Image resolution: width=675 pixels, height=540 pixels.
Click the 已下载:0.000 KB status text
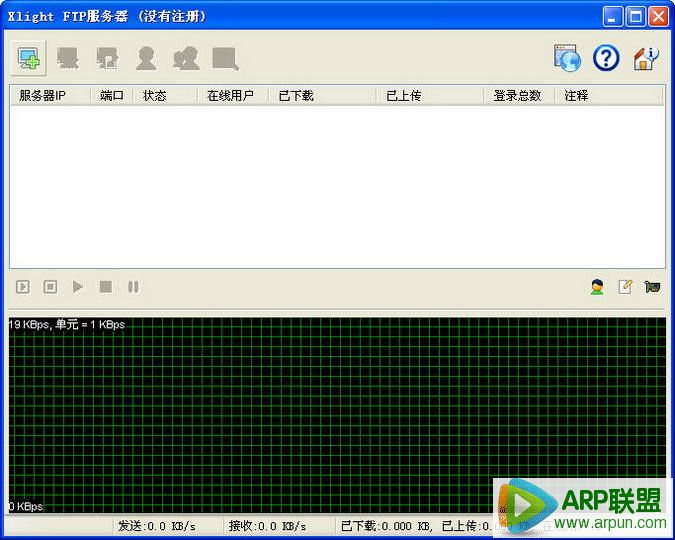coord(387,526)
